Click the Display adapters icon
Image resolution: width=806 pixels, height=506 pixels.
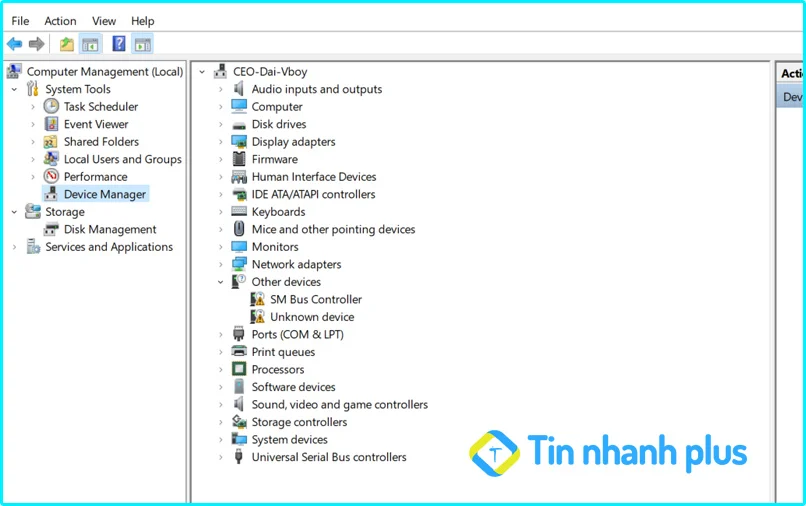(239, 142)
